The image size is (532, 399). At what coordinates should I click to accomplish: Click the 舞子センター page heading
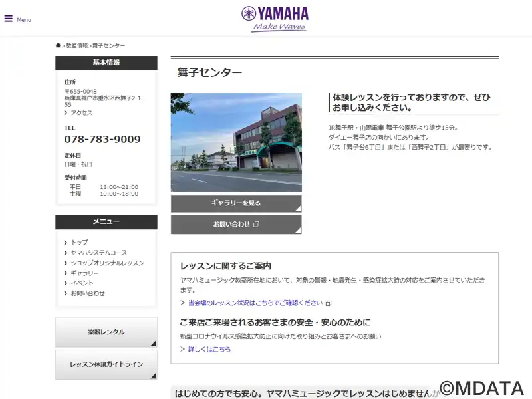pos(209,72)
